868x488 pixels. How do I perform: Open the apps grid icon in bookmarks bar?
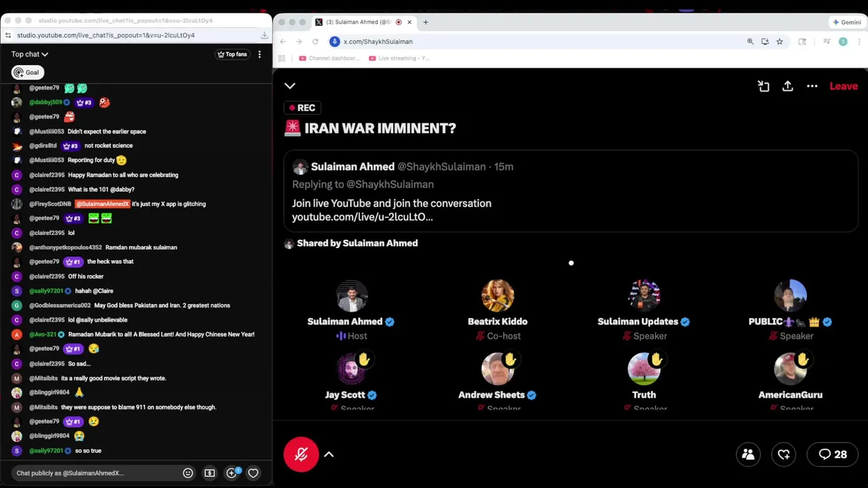coord(281,58)
